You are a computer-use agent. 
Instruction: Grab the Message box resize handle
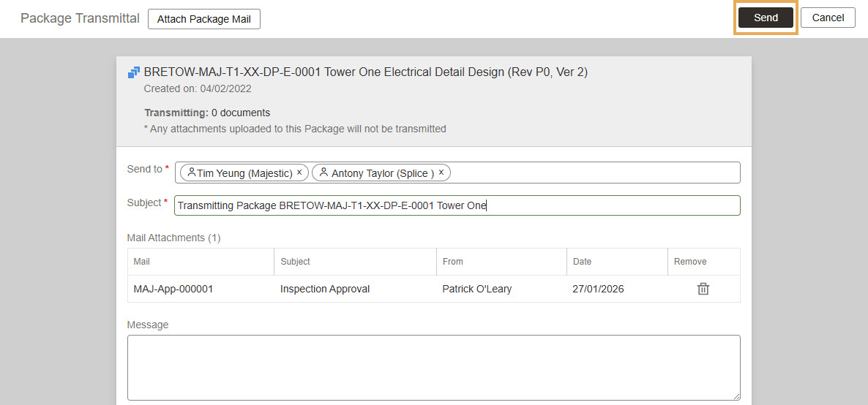736,395
